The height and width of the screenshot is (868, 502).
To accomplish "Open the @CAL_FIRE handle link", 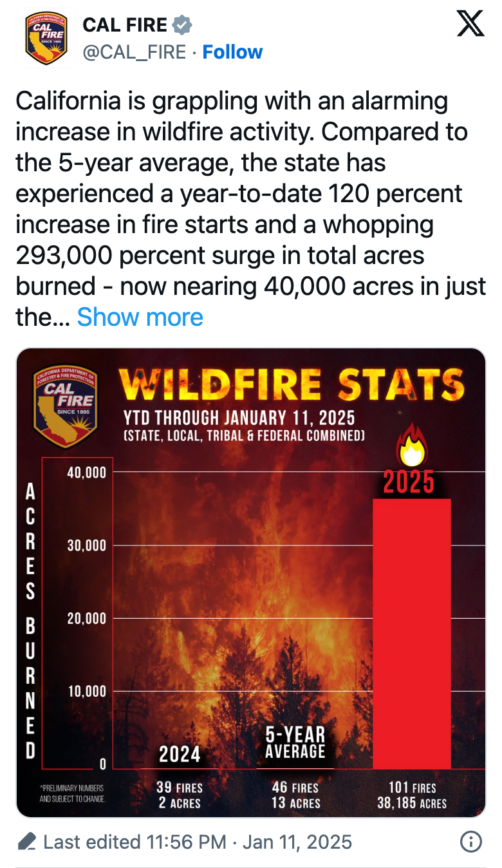I will [135, 52].
